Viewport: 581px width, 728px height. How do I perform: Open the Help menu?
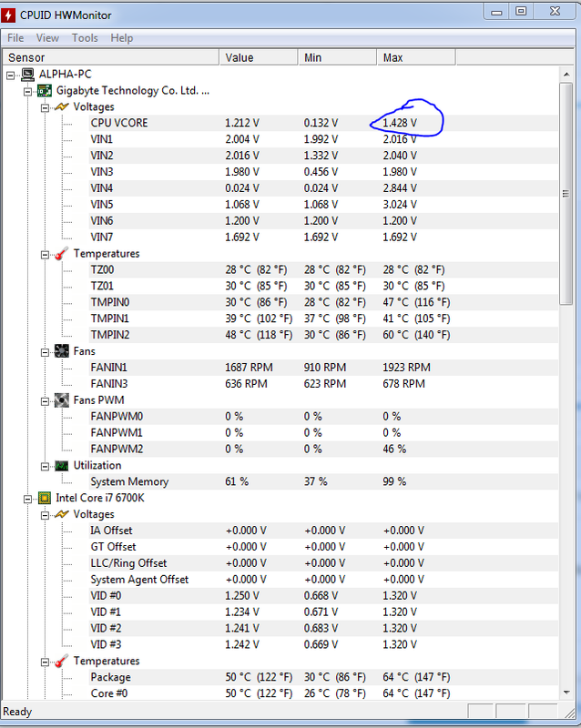[x=122, y=38]
